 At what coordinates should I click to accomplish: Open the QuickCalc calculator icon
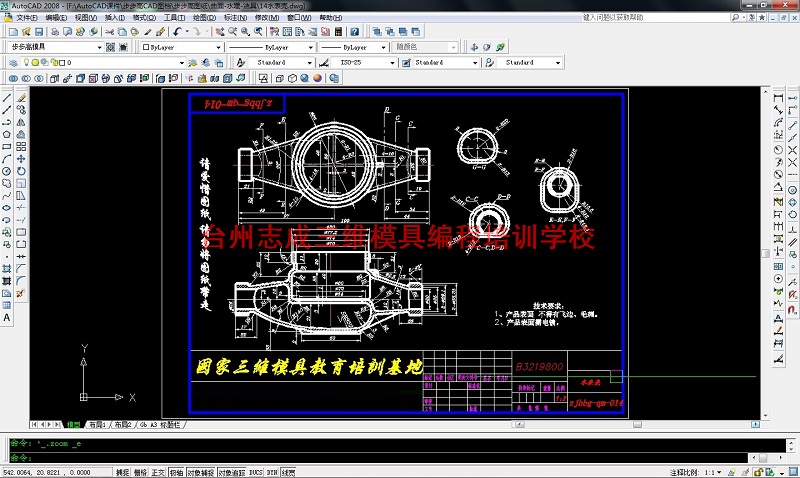[338, 32]
